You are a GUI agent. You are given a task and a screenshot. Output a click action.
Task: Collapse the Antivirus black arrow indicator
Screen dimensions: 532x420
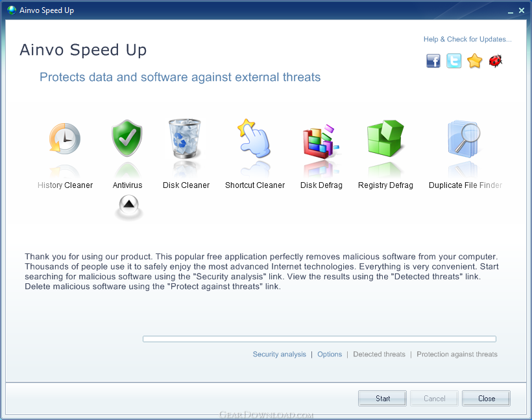129,205
